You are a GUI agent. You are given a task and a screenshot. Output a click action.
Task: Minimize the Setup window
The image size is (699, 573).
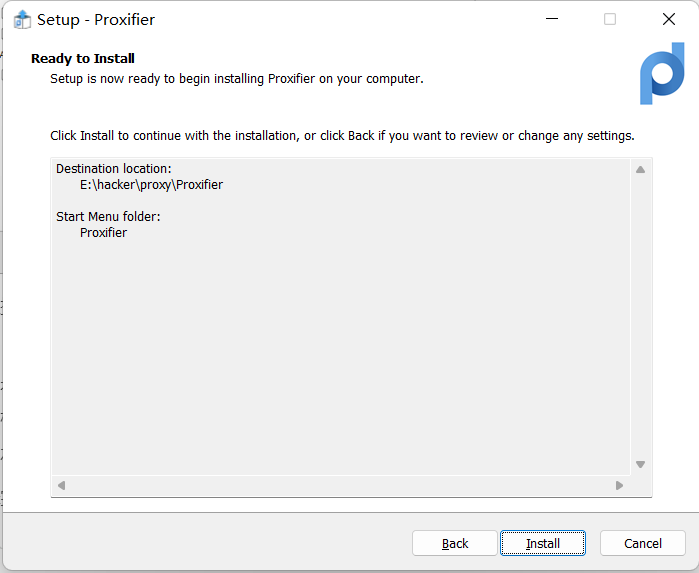pos(551,20)
